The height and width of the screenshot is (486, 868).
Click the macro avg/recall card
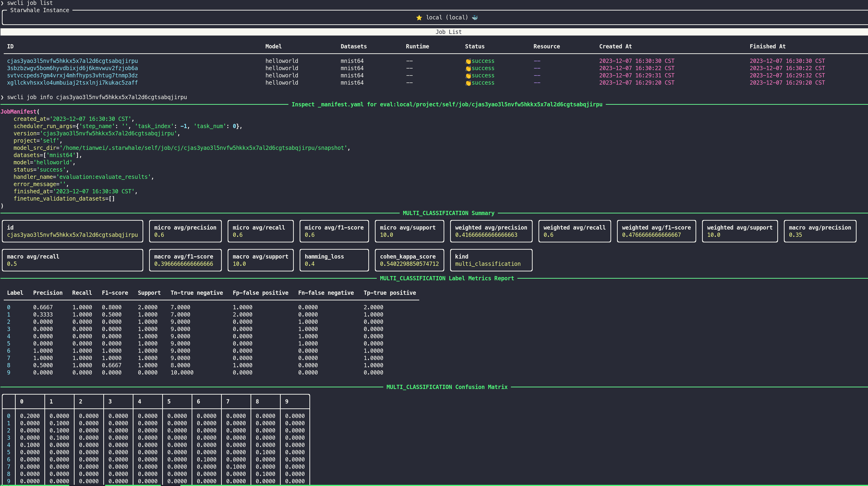[72, 260]
